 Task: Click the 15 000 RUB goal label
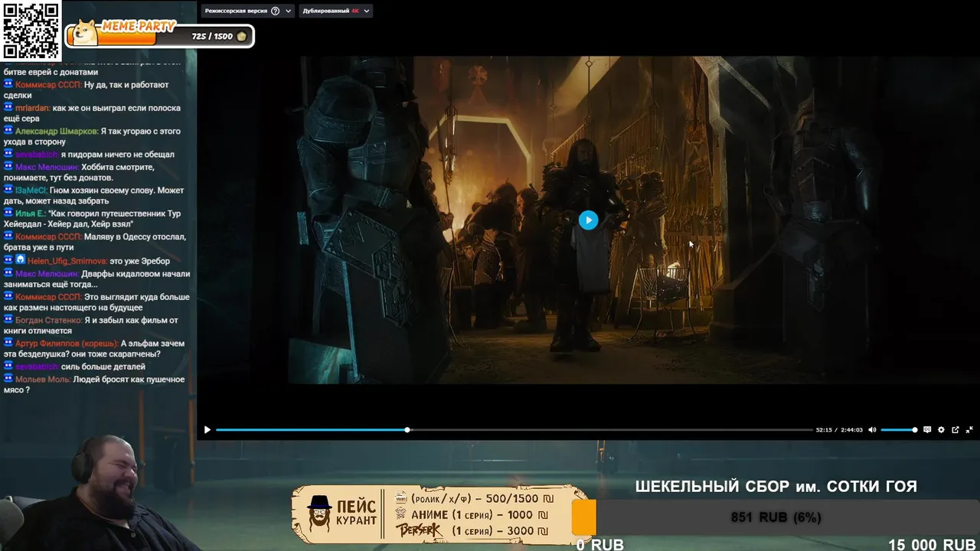tap(932, 544)
